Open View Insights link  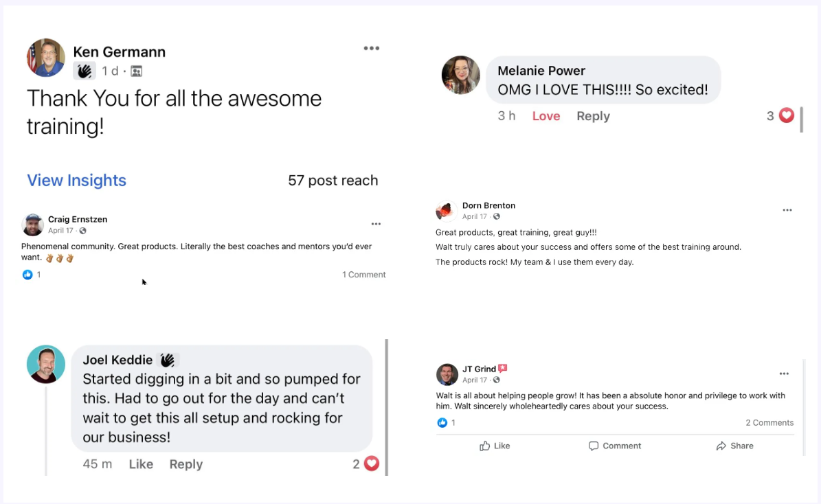tap(76, 181)
